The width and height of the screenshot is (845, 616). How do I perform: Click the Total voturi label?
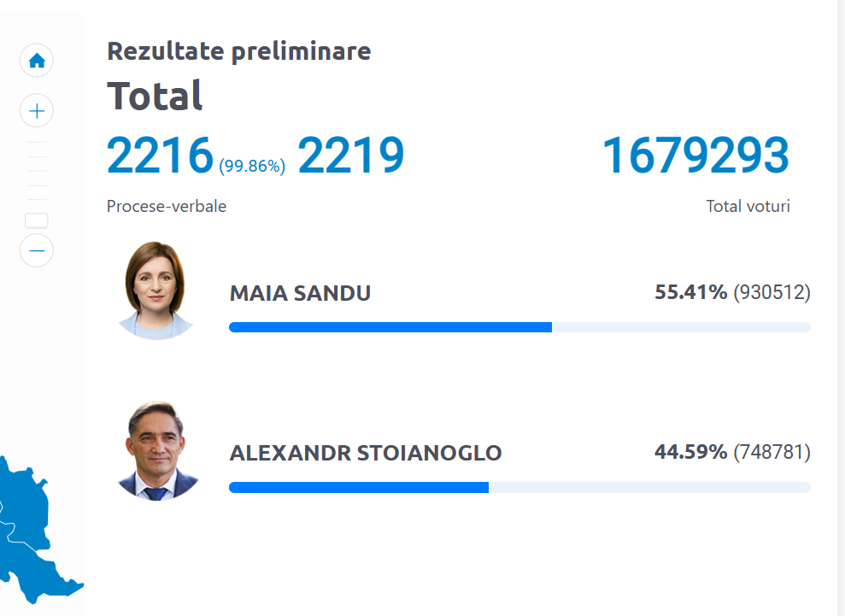point(748,207)
